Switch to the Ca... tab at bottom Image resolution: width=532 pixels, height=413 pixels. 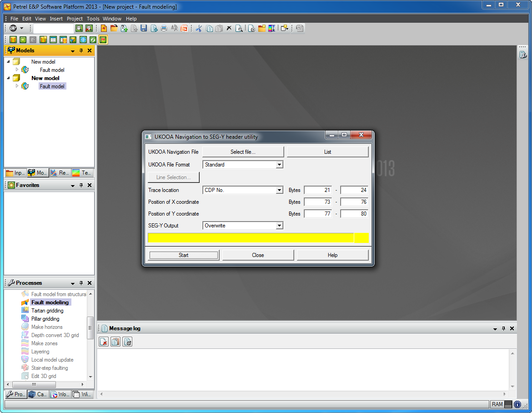pos(38,394)
